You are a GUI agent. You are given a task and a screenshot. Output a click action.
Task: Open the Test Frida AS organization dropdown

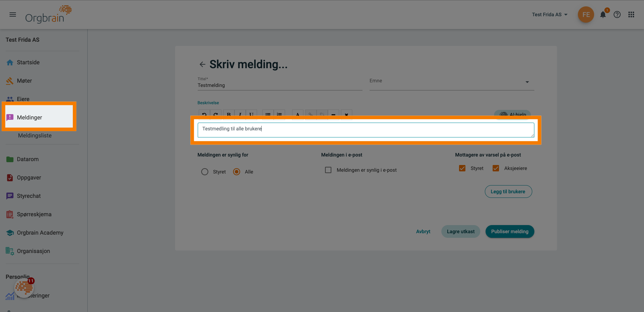(550, 14)
